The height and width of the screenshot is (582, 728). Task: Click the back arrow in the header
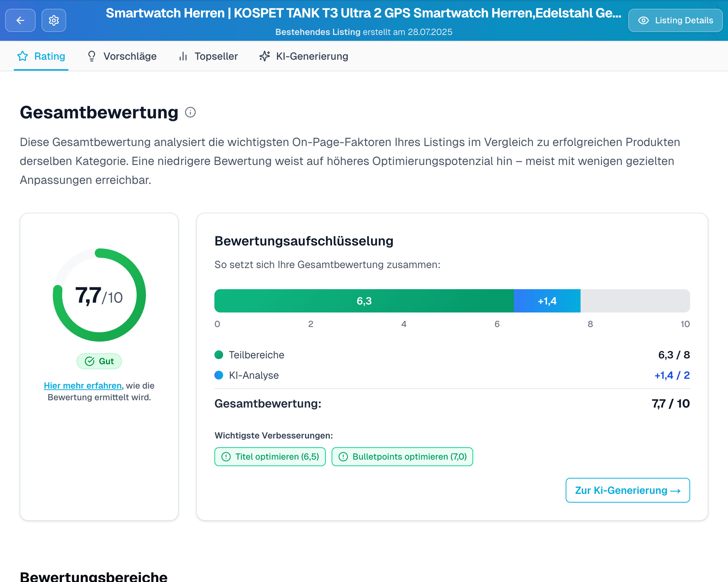pyautogui.click(x=20, y=20)
